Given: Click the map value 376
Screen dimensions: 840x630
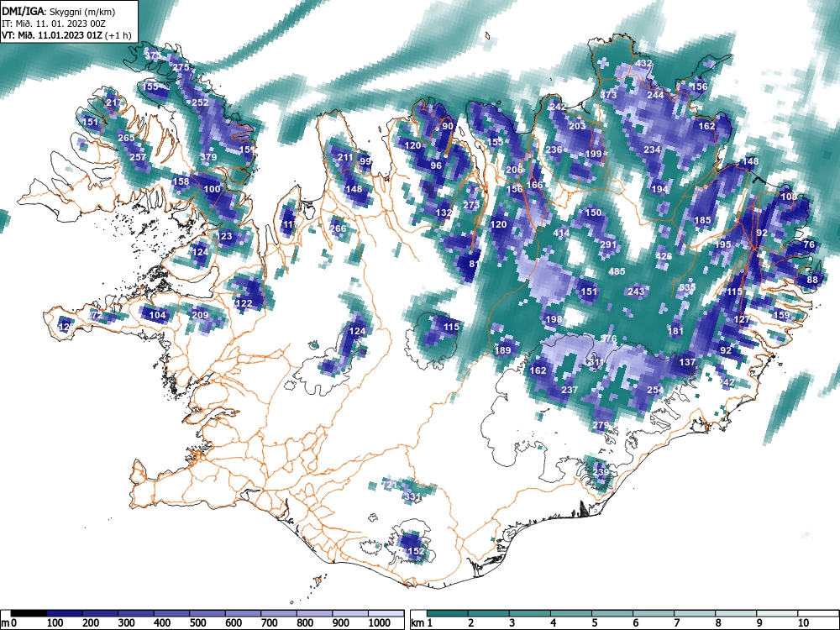Looking at the screenshot, I should pos(608,339).
